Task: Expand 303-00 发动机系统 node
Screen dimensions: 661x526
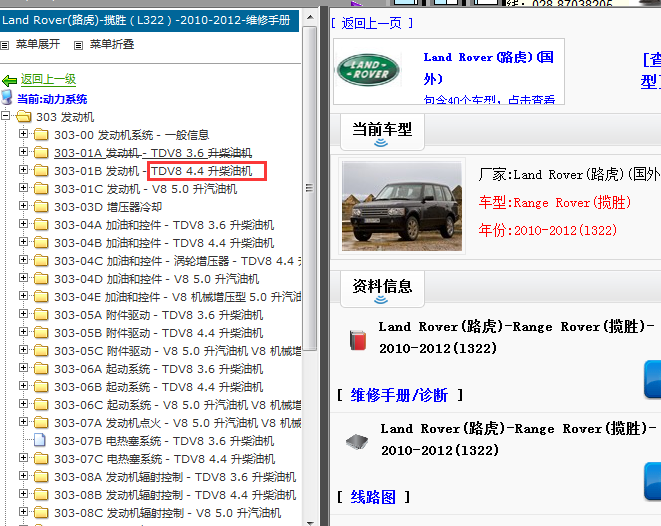Action: [x=24, y=134]
